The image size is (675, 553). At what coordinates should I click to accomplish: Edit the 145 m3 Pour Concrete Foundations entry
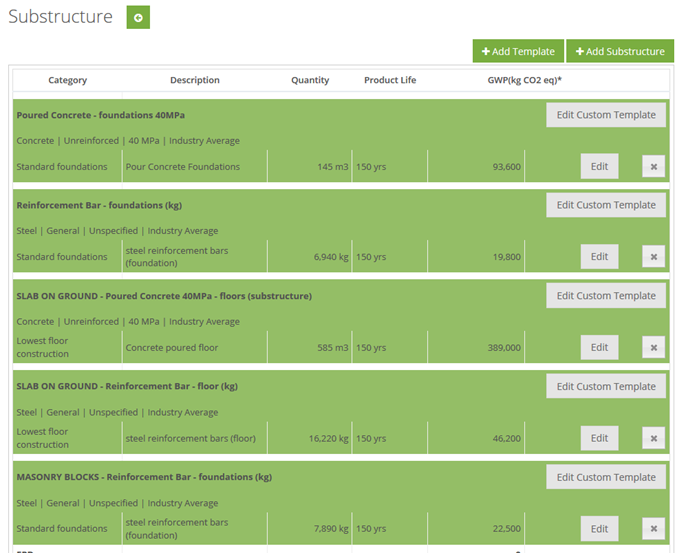click(599, 167)
